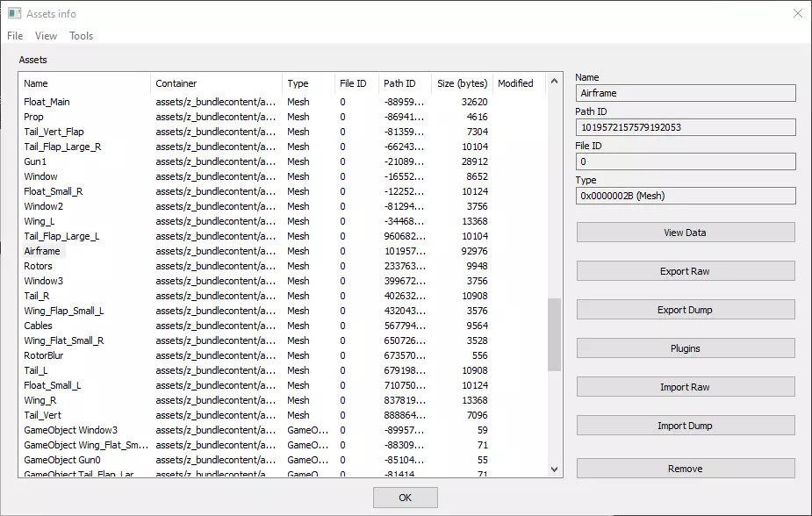The width and height of the screenshot is (812, 516).
Task: Click the Import Raw button
Action: point(685,387)
